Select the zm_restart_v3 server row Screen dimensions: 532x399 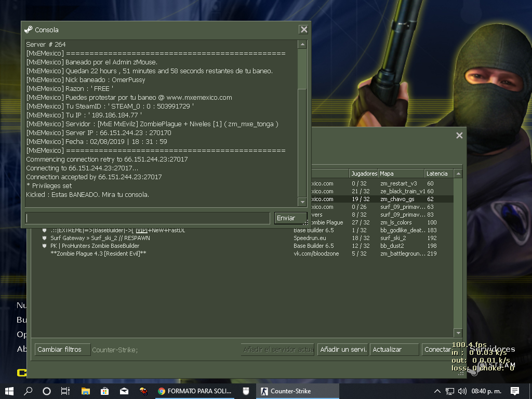pyautogui.click(x=382, y=183)
